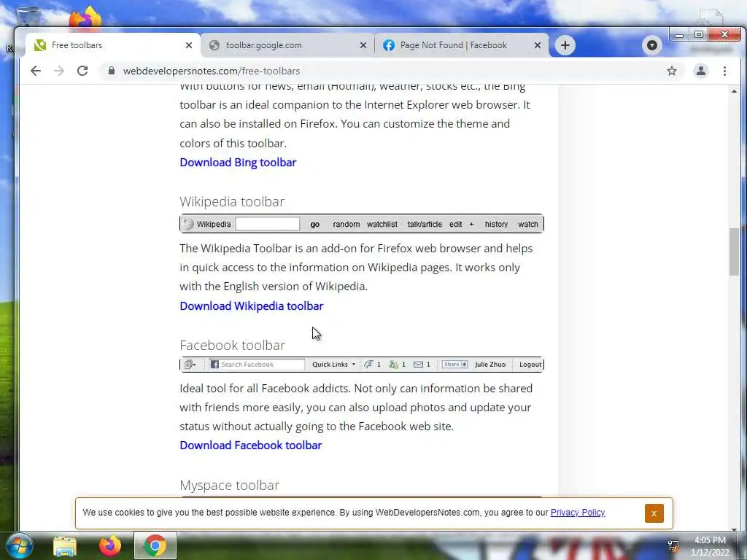Open Windows Explorer from the taskbar
This screenshot has height=560, width=747.
coord(65,545)
